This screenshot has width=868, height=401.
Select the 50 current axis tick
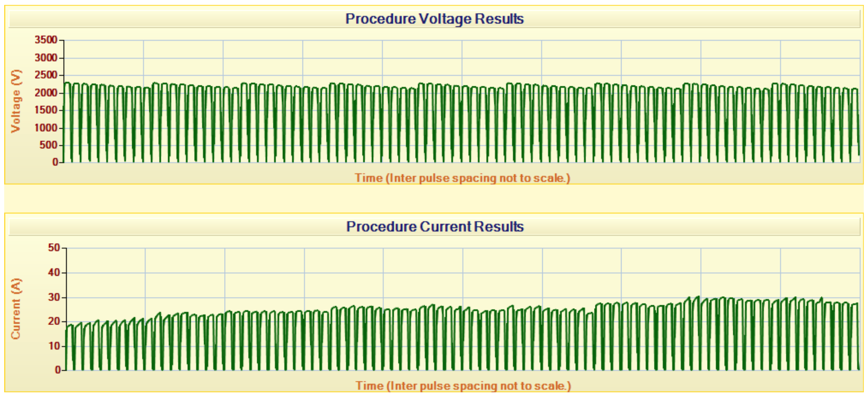(54, 248)
